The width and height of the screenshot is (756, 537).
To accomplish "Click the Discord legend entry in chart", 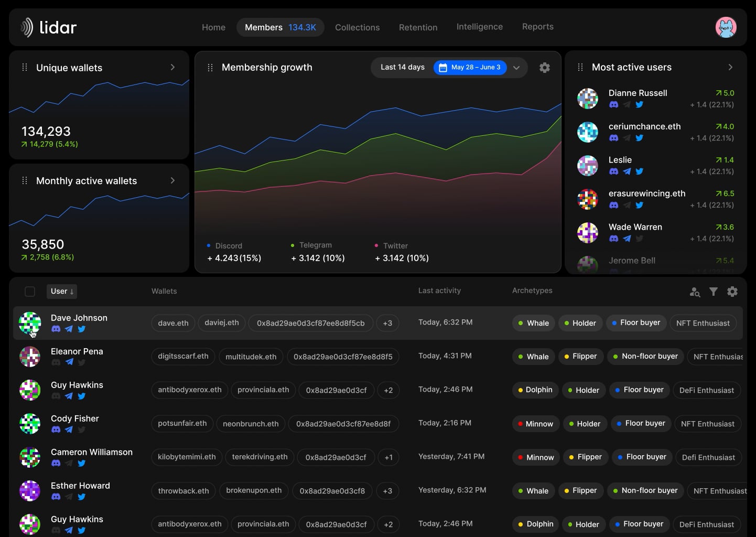I will click(224, 246).
